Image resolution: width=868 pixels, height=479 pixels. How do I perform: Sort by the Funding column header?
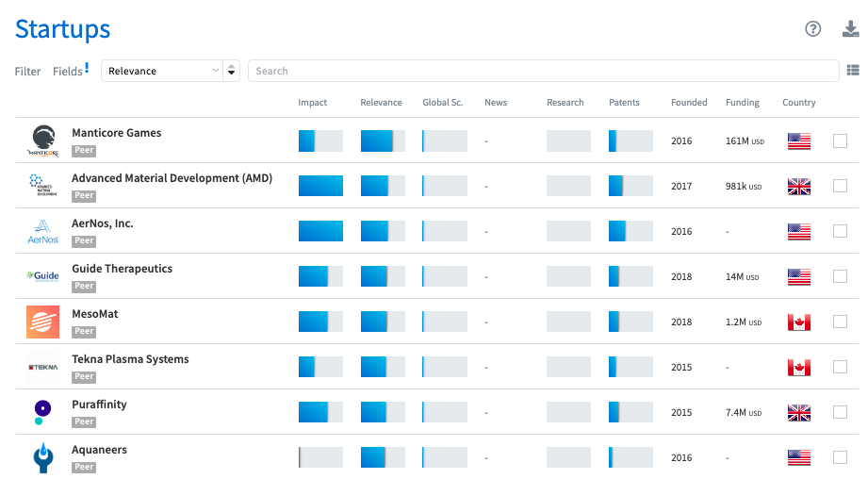click(x=742, y=103)
